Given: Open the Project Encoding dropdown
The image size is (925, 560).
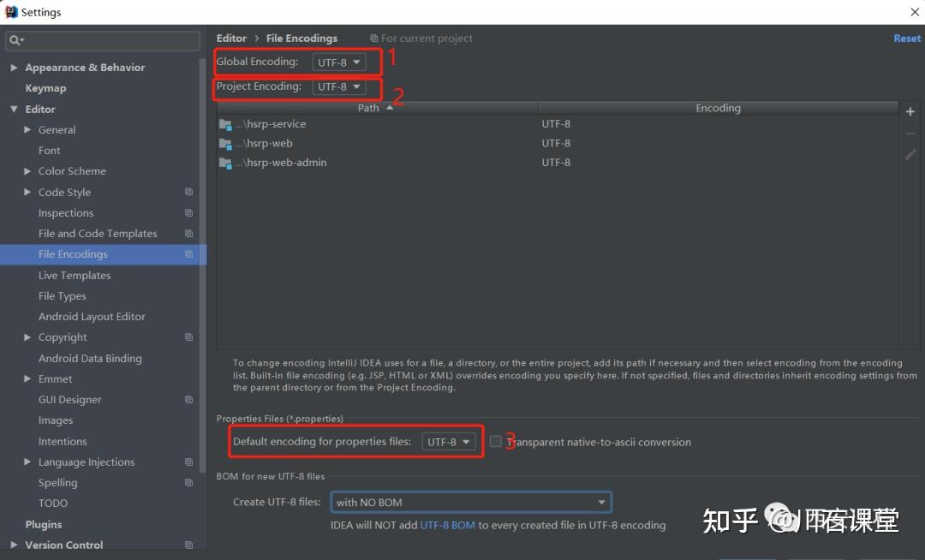Looking at the screenshot, I should [338, 86].
